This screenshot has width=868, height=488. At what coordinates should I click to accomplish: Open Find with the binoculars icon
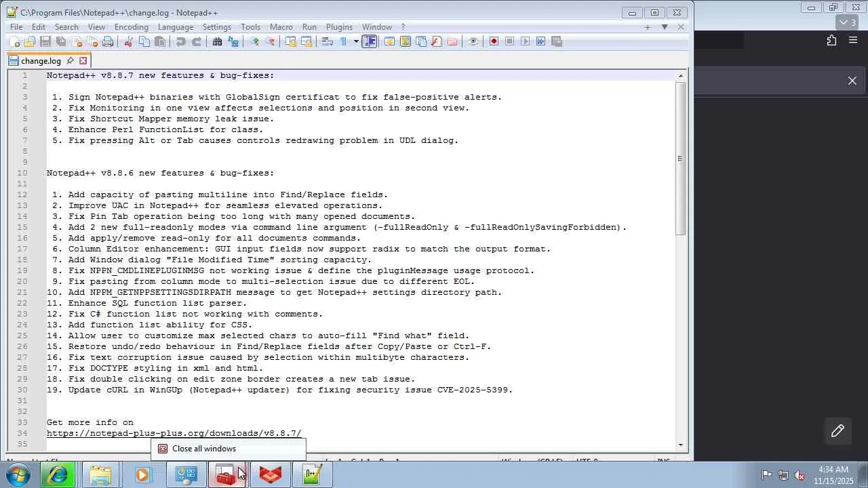click(x=217, y=41)
